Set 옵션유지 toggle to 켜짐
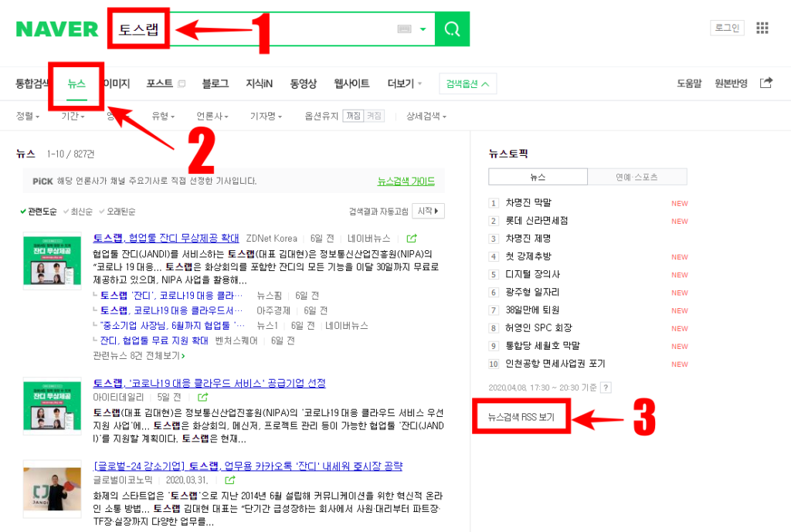 375,116
